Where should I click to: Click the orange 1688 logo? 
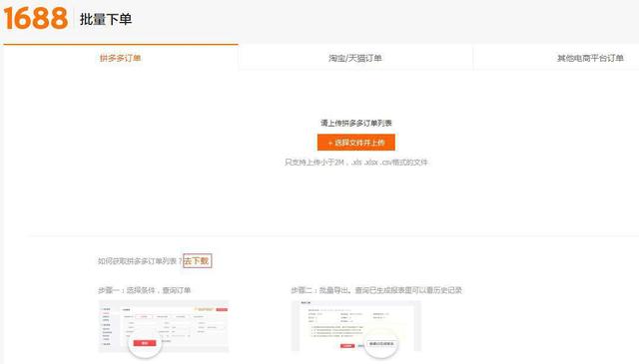click(x=36, y=18)
